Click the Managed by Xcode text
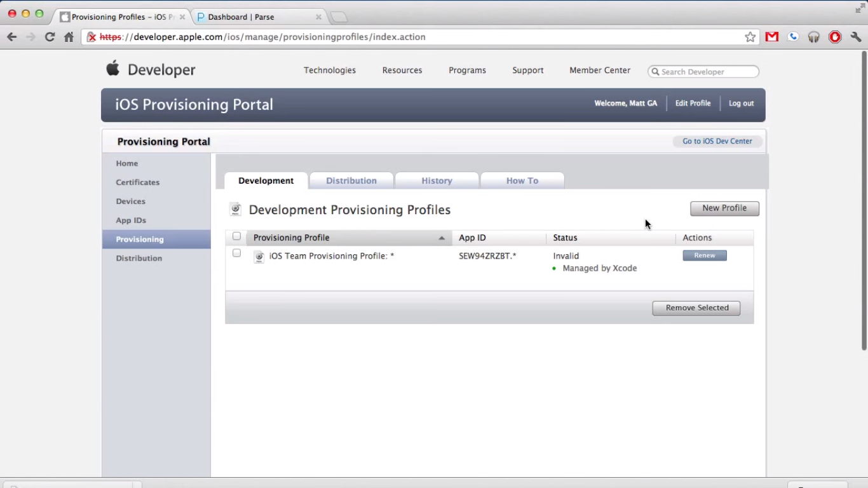Image resolution: width=868 pixels, height=488 pixels. click(600, 268)
